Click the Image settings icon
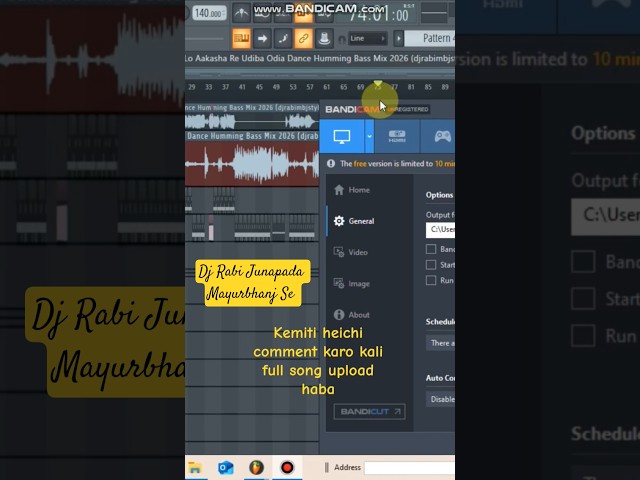This screenshot has width=640, height=480. [339, 284]
